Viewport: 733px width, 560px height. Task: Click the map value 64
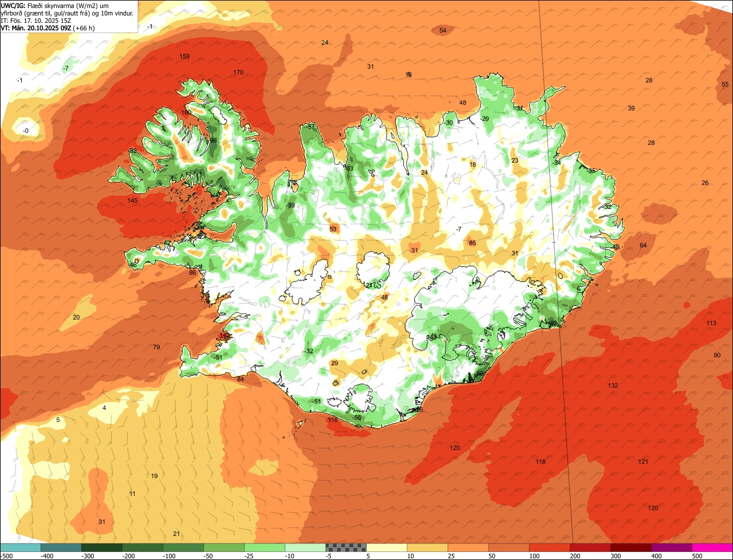click(x=643, y=245)
